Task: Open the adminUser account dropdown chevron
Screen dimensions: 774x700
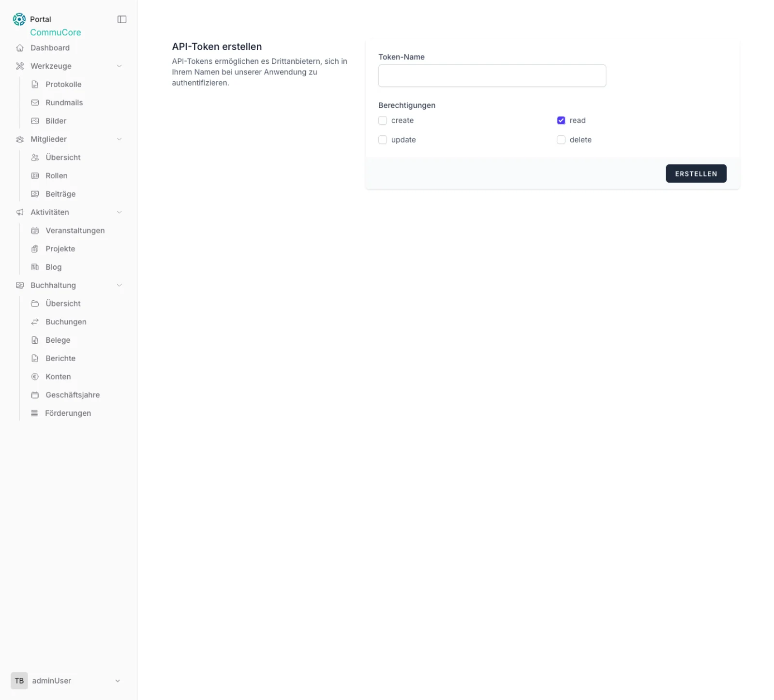Action: [x=118, y=681]
